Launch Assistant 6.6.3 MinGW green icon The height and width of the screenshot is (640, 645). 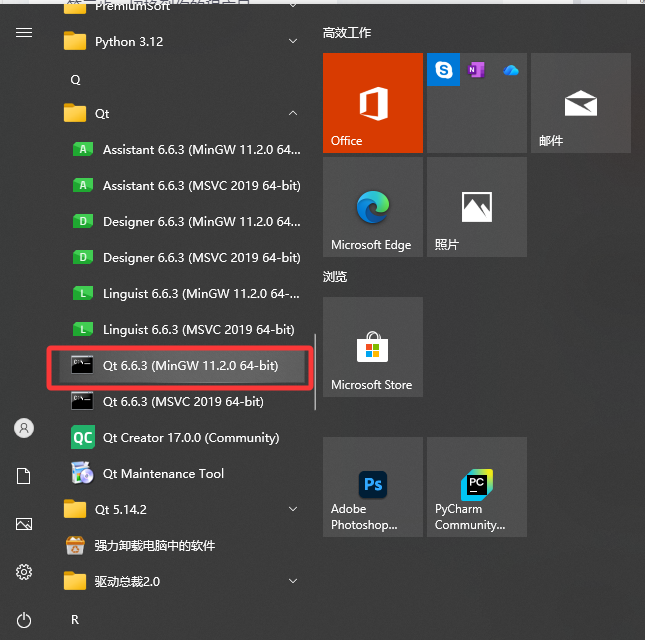point(83,149)
